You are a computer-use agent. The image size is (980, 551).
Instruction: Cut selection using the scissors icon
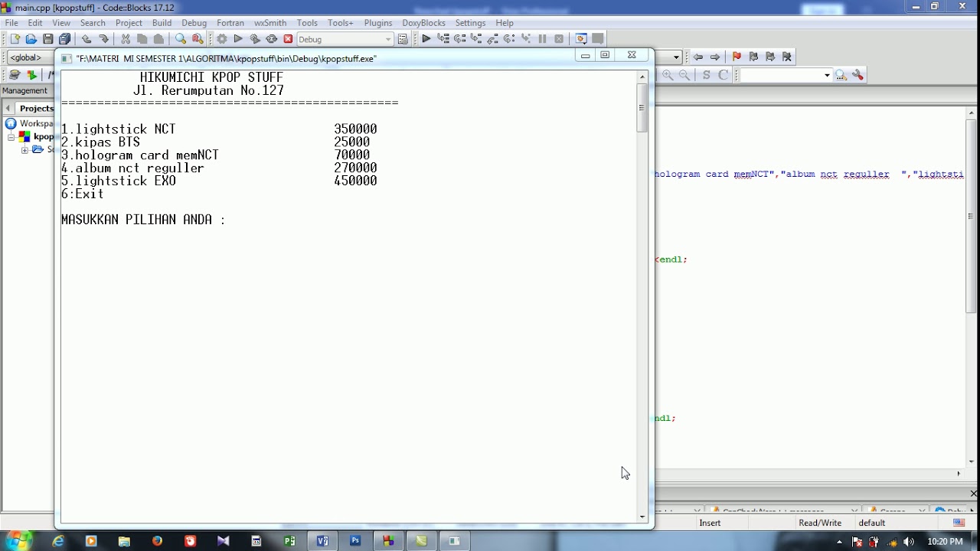tap(126, 39)
